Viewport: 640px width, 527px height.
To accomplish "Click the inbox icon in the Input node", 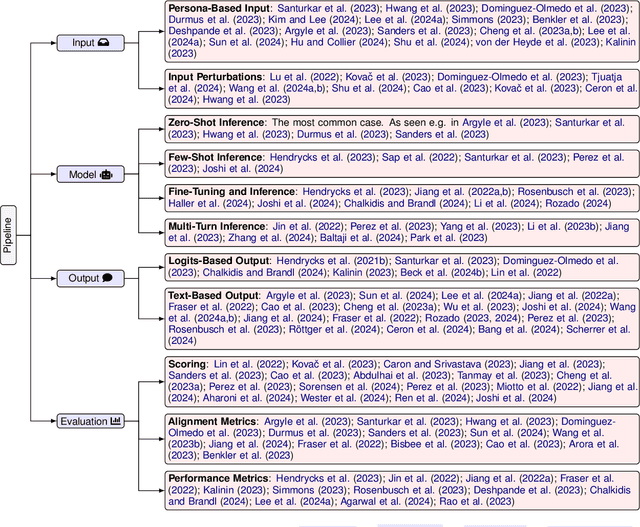I will click(104, 43).
